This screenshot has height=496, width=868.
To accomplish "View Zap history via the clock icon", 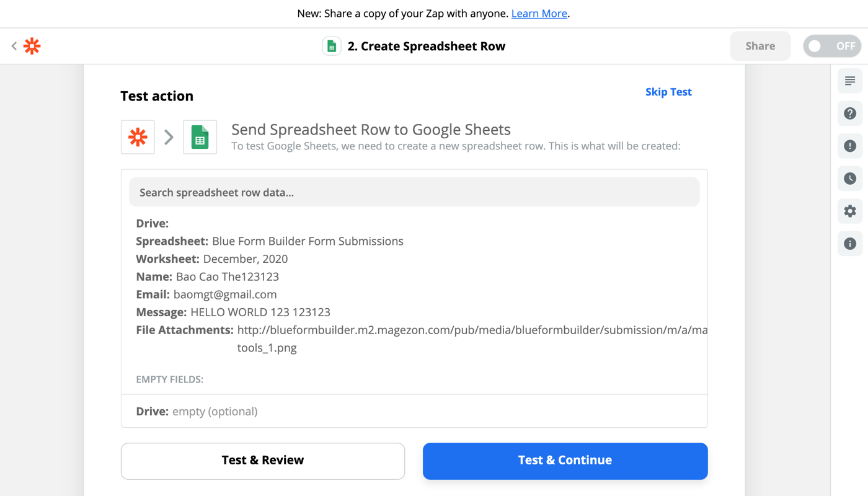I will (849, 178).
